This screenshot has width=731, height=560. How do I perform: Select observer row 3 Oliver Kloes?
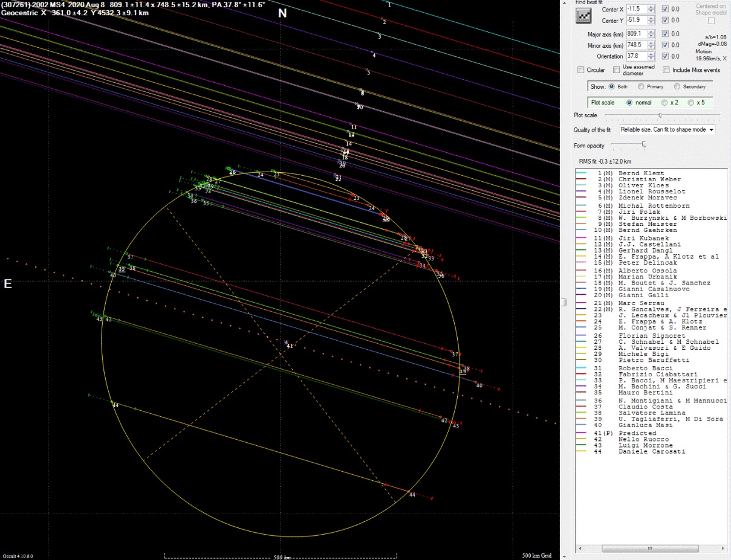click(x=652, y=185)
